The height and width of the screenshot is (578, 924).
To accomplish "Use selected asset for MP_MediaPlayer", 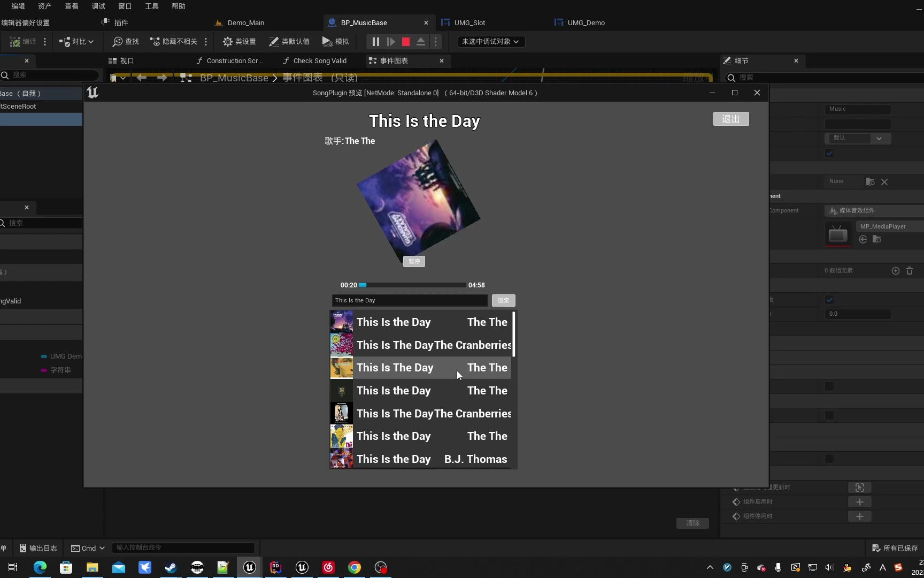I will point(863,239).
